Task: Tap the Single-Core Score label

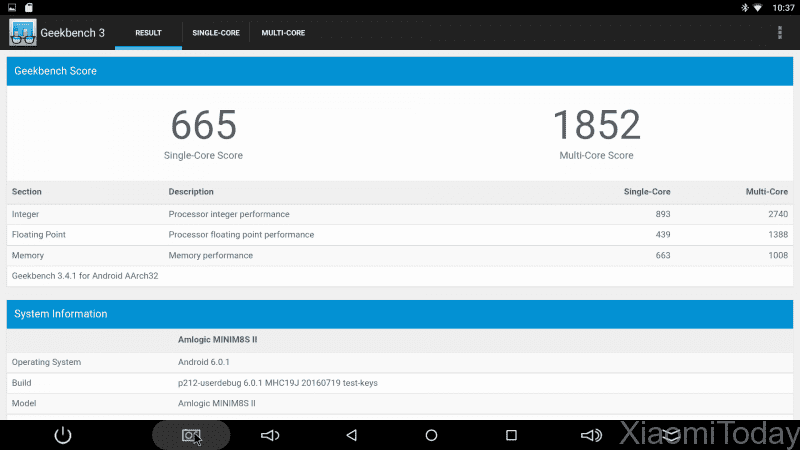Action: 203,156
